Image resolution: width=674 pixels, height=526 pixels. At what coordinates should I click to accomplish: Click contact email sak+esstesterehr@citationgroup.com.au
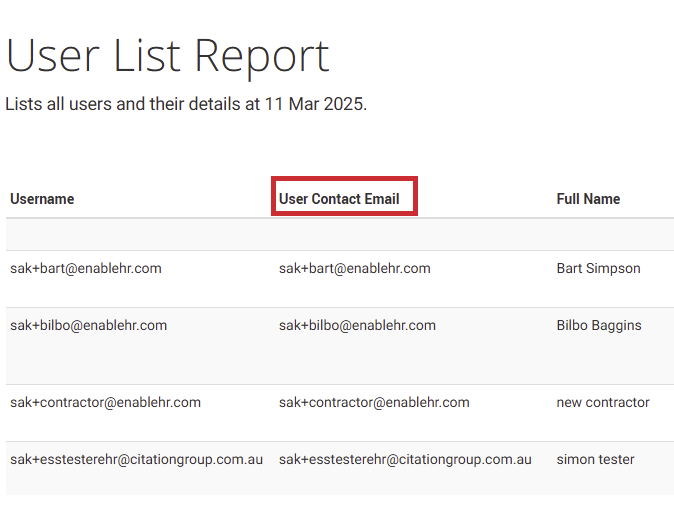tap(405, 460)
